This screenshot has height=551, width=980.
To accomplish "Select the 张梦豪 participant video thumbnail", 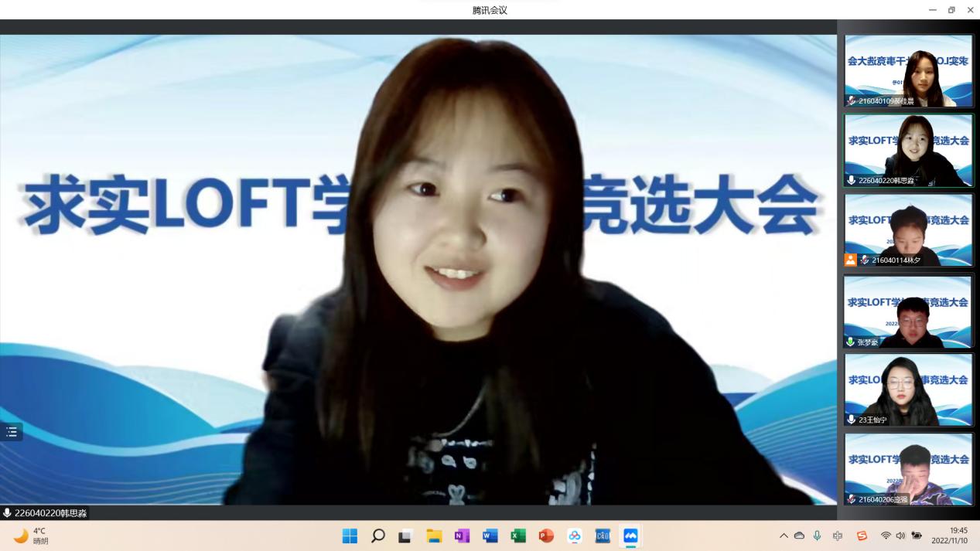I will coord(908,311).
